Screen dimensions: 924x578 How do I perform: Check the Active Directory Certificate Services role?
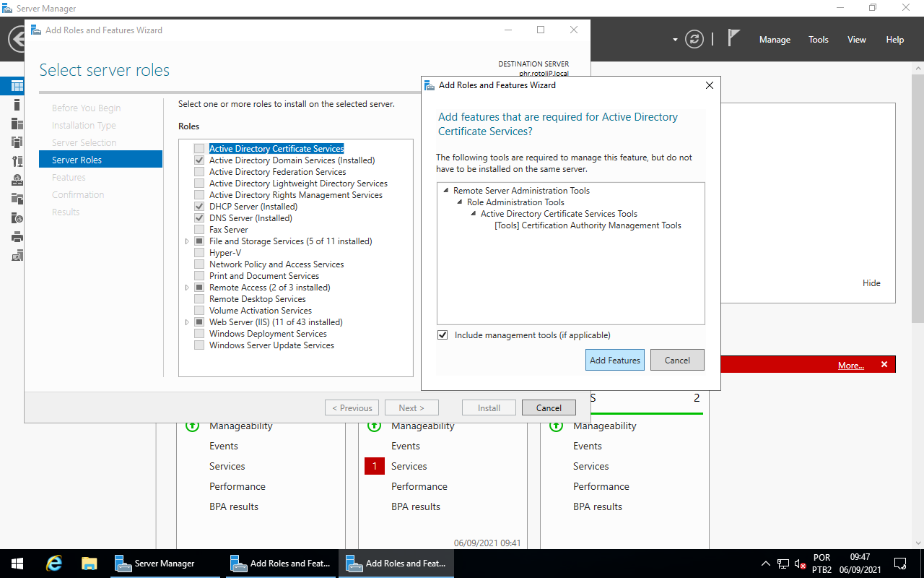pos(199,149)
